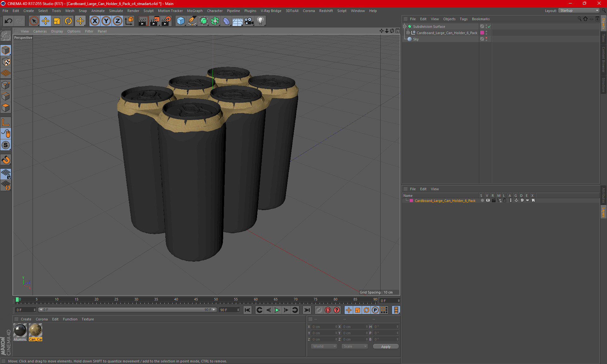607x364 pixels.
Task: Add a Cube primitive object
Action: (181, 21)
